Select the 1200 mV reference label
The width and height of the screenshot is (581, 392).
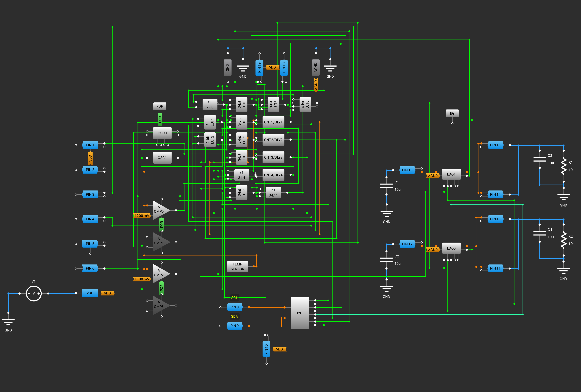[142, 216]
